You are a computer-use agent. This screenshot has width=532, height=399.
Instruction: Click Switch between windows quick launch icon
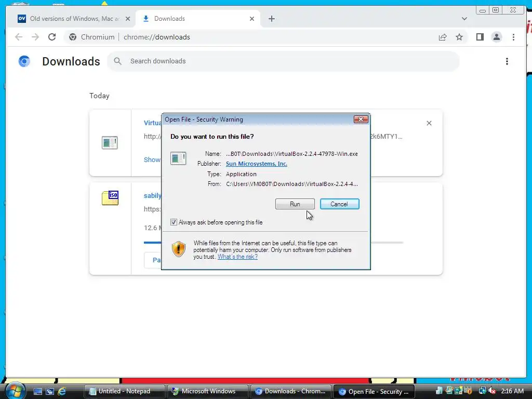[x=50, y=391]
